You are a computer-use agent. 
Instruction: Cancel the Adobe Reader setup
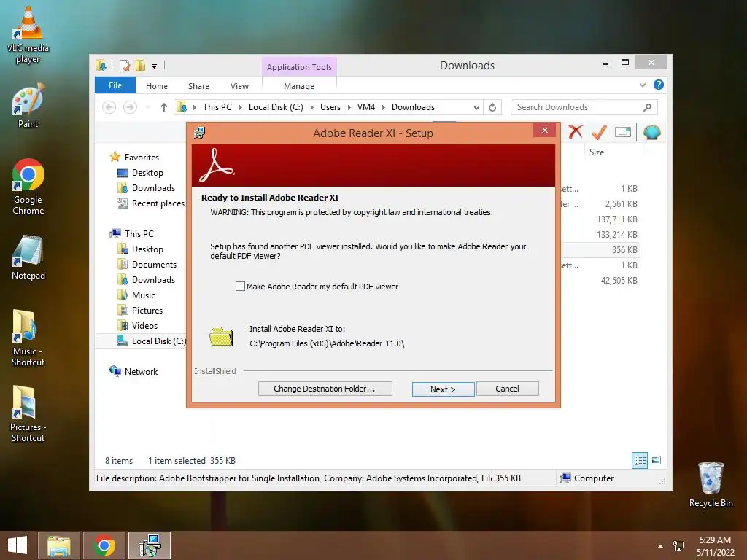tap(508, 389)
